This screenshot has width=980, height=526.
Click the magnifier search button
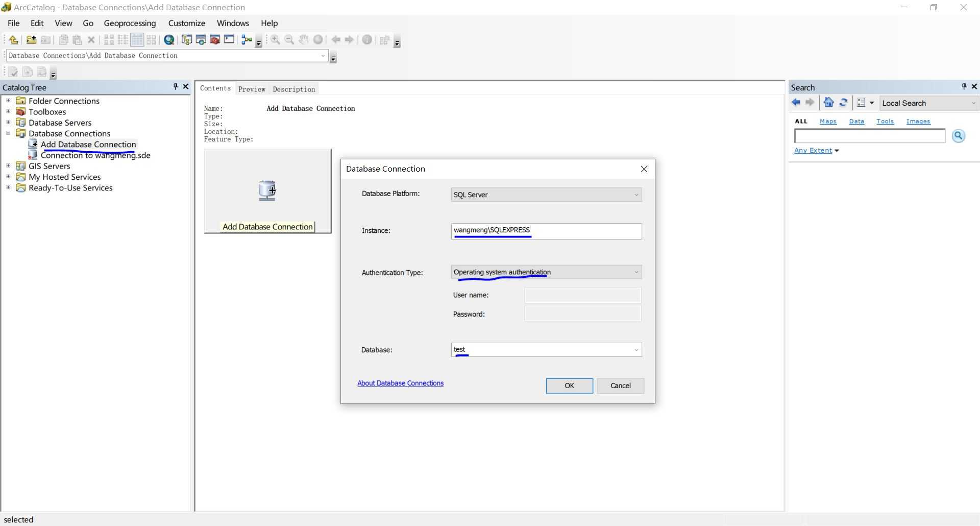click(x=959, y=136)
